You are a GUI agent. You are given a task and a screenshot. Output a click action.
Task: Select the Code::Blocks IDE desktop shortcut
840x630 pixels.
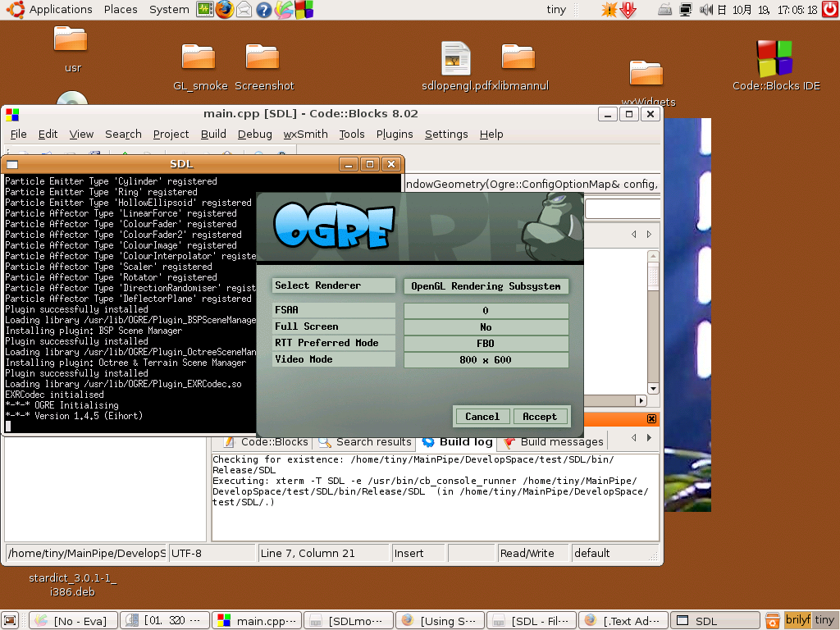point(776,66)
